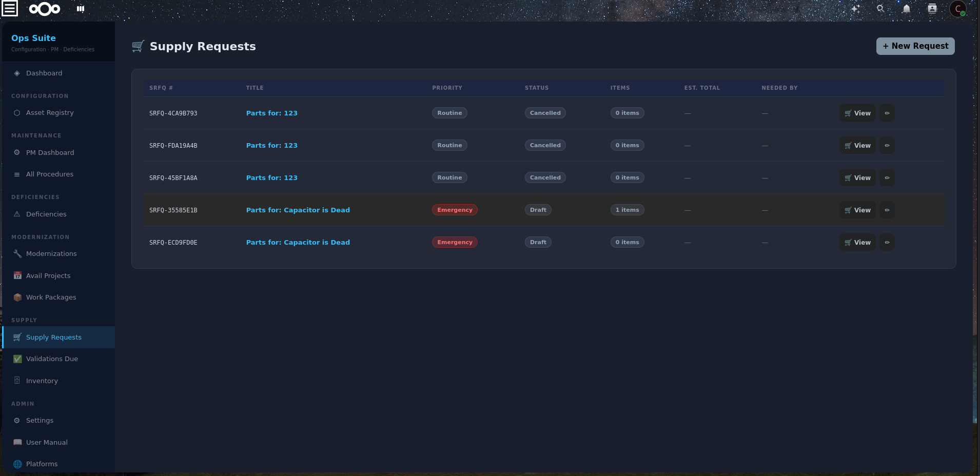Go to Validations Due
980x476 pixels.
click(x=58, y=359)
